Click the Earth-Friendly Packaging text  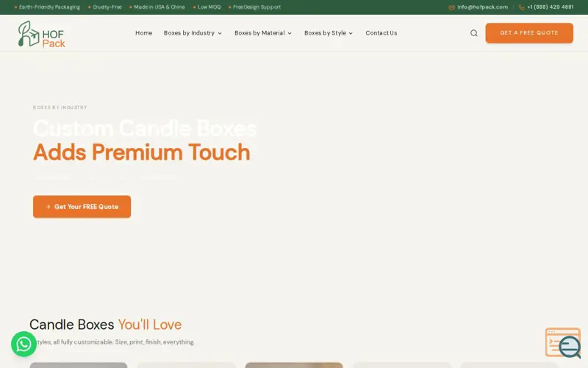click(x=49, y=7)
